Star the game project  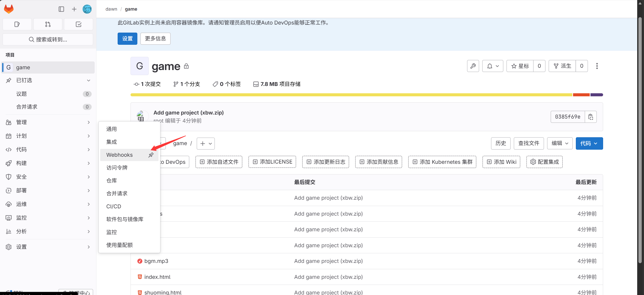(520, 66)
